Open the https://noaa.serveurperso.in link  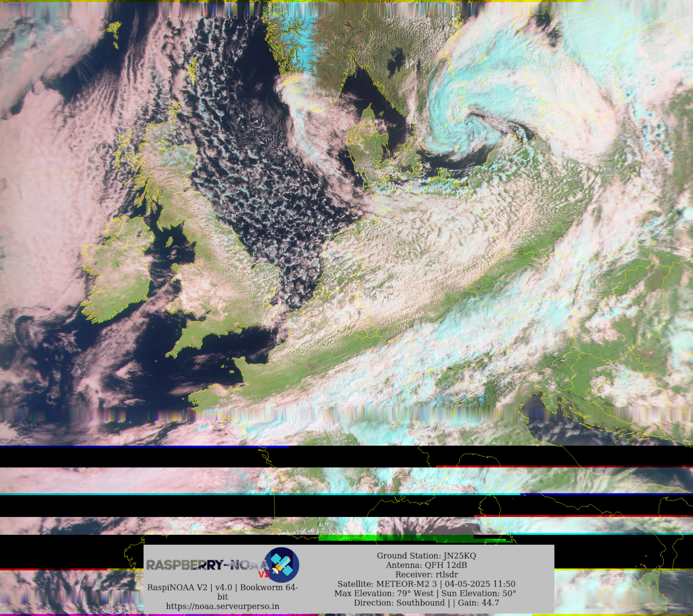tap(223, 606)
